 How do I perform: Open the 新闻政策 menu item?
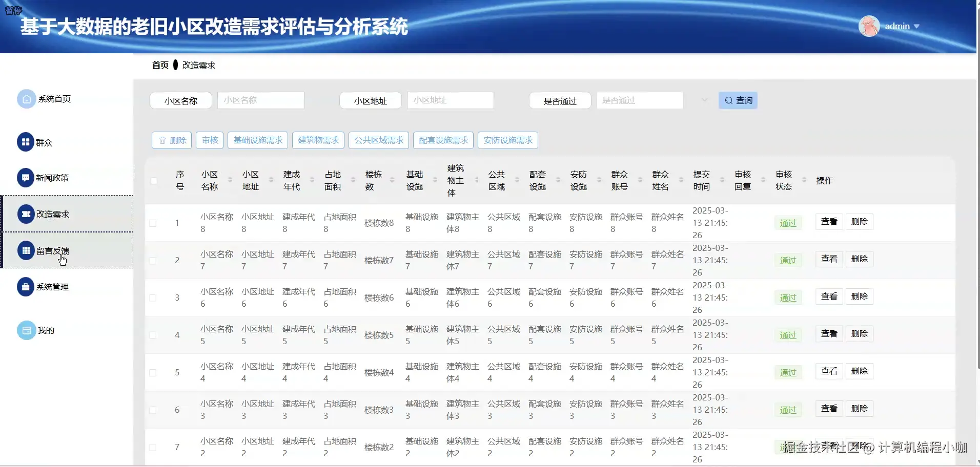tap(52, 178)
